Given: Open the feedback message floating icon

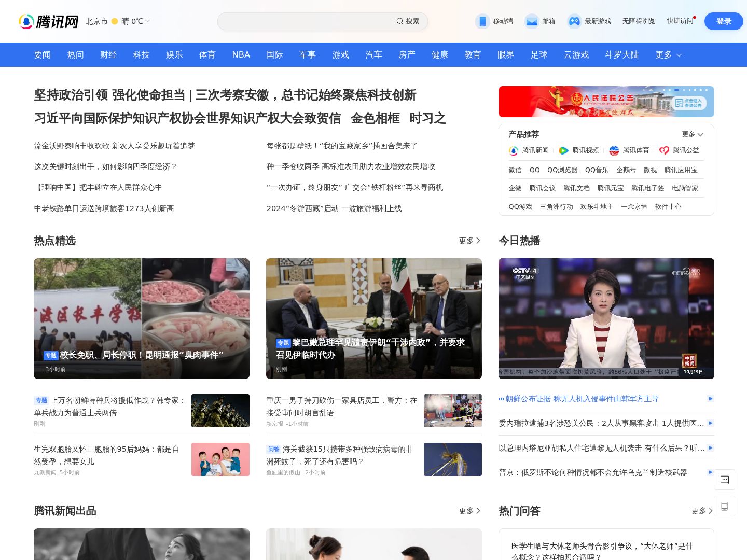Looking at the screenshot, I should click(x=725, y=480).
